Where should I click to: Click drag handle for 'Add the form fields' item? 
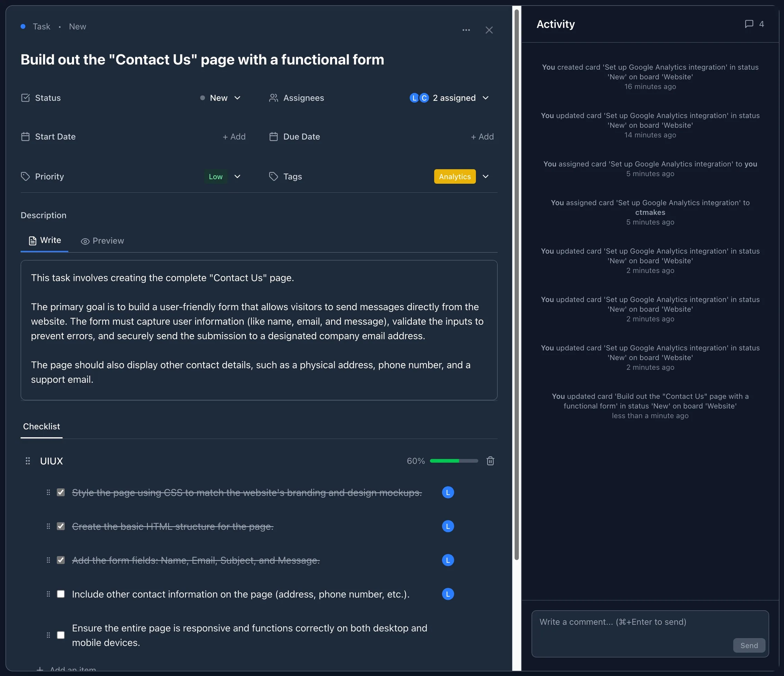[48, 560]
